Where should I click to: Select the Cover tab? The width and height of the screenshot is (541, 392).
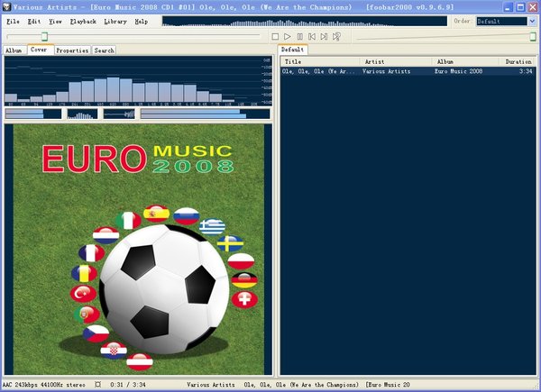tap(40, 50)
